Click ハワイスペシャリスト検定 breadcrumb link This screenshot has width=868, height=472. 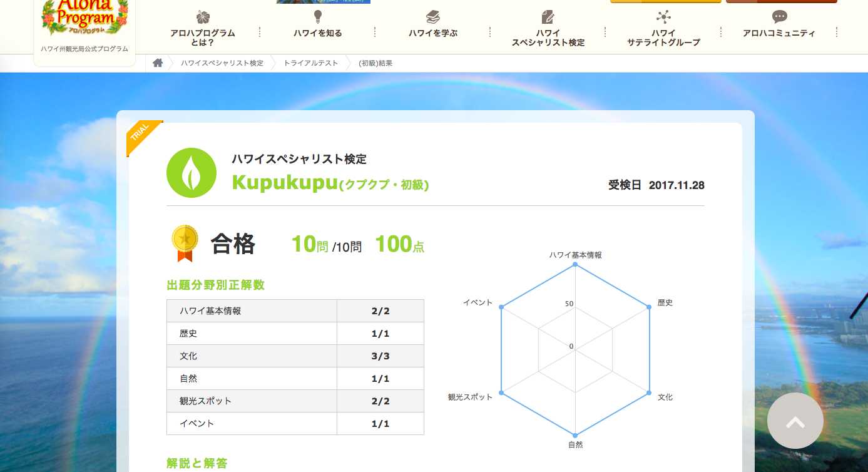click(222, 63)
